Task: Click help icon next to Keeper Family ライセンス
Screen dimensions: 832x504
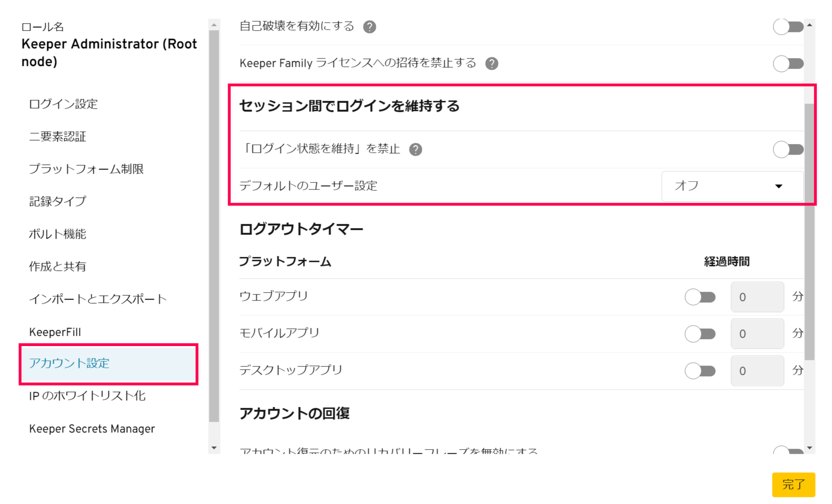Action: (491, 64)
